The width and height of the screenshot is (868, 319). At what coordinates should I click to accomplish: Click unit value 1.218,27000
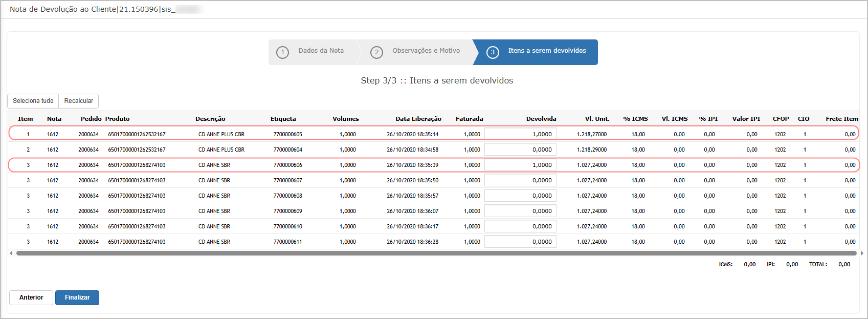[x=592, y=134]
